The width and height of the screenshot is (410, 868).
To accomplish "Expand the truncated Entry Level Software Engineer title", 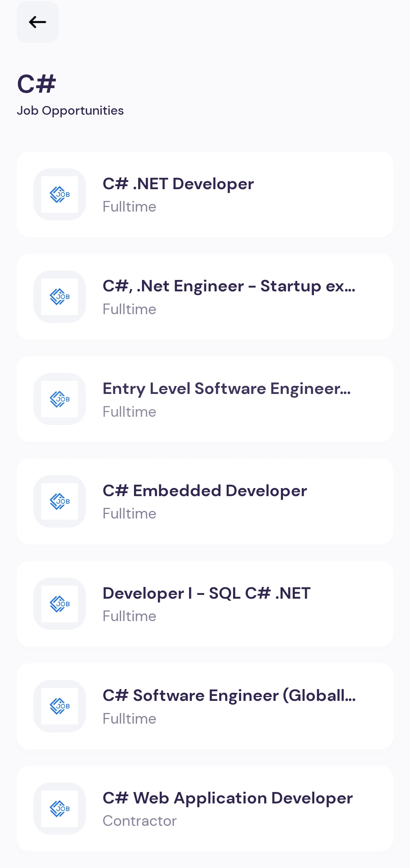I will pyautogui.click(x=227, y=389).
